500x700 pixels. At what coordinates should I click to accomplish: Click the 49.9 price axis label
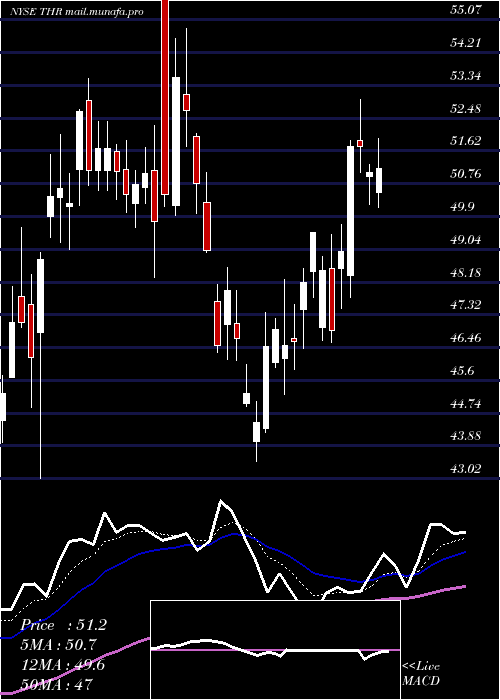463,207
